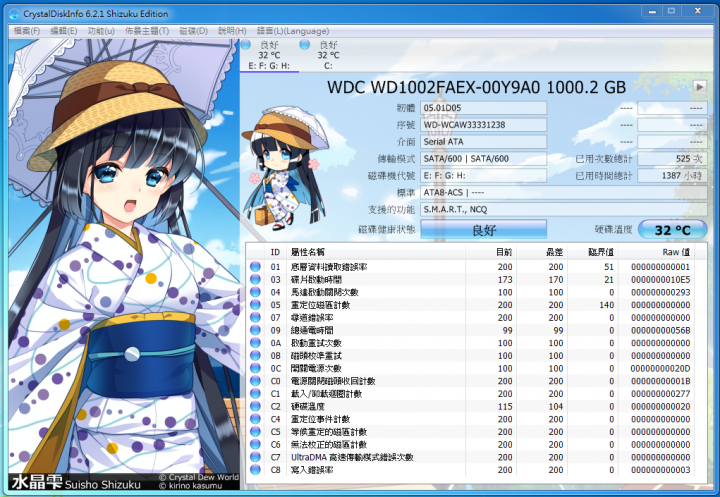
Task: Click the power-on count 525 次 field
Action: tap(672, 158)
